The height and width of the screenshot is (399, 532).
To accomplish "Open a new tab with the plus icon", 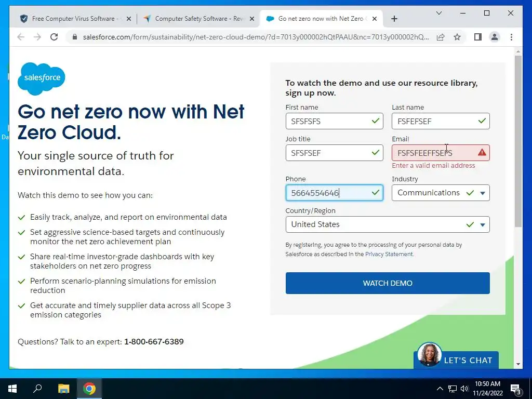I will pyautogui.click(x=394, y=19).
